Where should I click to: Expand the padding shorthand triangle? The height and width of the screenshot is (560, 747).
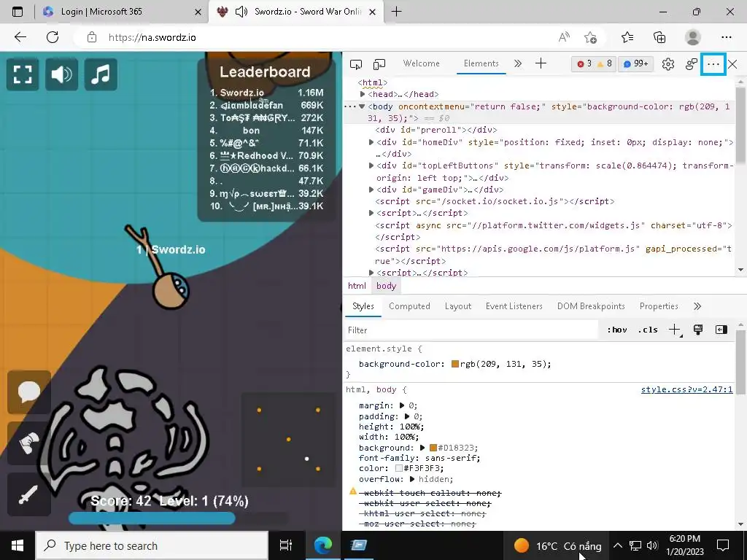(407, 416)
